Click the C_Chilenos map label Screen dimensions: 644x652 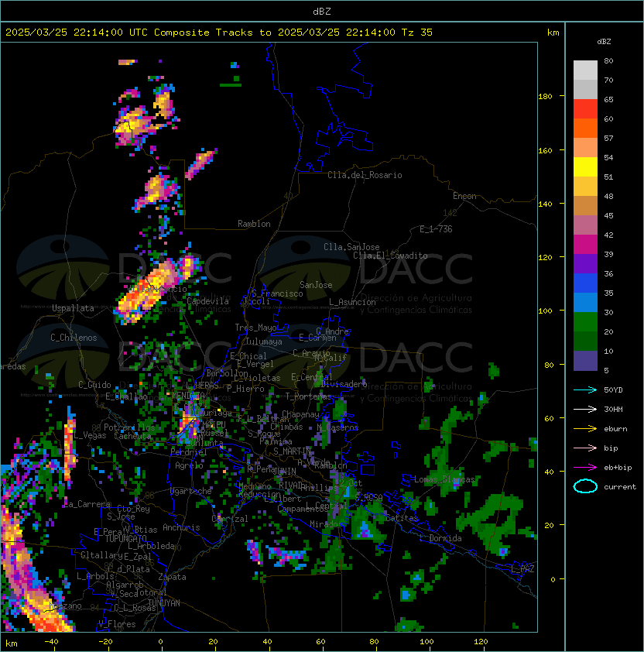(74, 338)
